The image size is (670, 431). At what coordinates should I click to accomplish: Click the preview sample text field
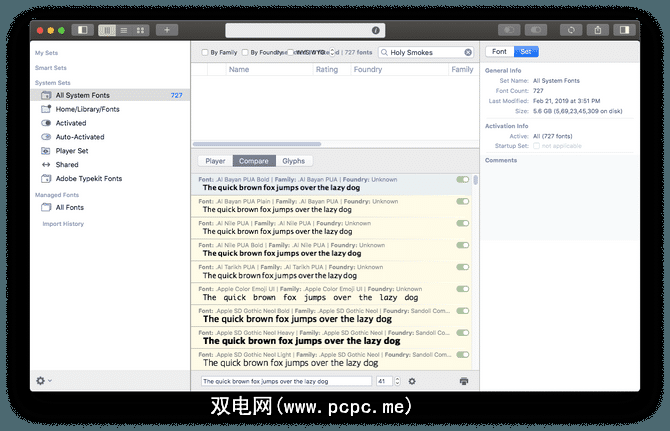[285, 381]
